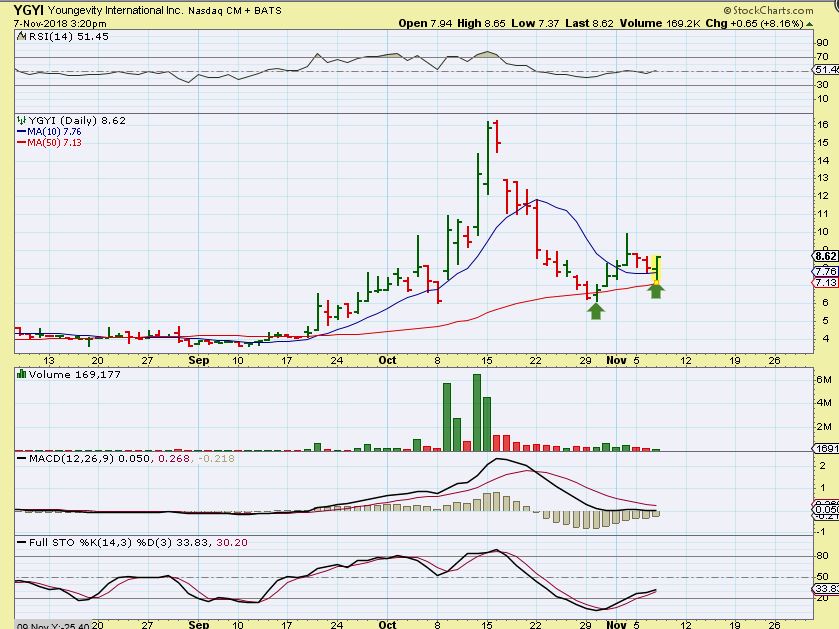Click the 'Last 8.62' value
Image resolution: width=839 pixels, height=629 pixels.
[x=589, y=23]
